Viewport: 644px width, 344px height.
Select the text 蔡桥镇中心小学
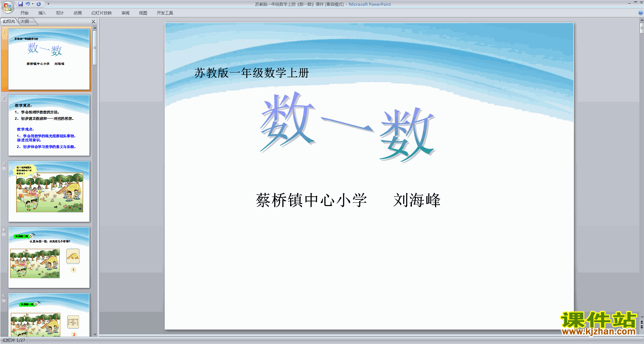click(x=311, y=200)
